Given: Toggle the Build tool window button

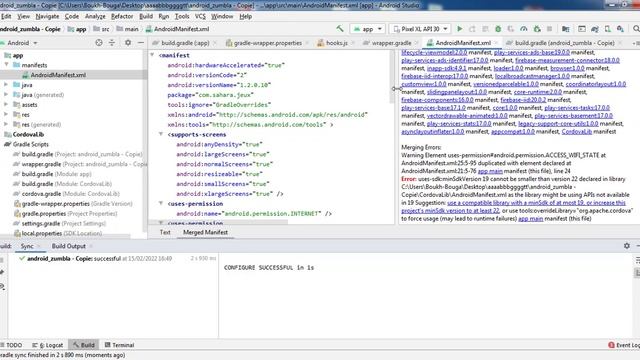Looking at the screenshot, I should tap(84, 345).
